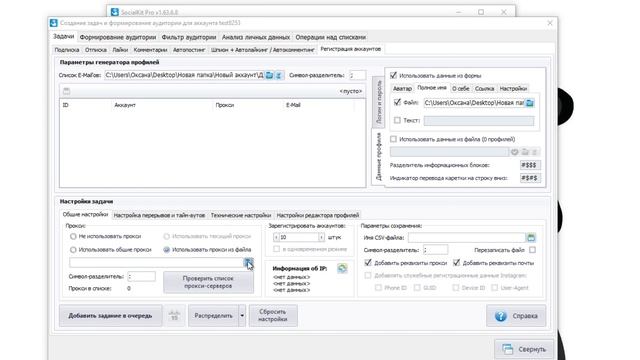The image size is (640, 360).
Task: Select the Отписка subtab
Action: [96, 50]
